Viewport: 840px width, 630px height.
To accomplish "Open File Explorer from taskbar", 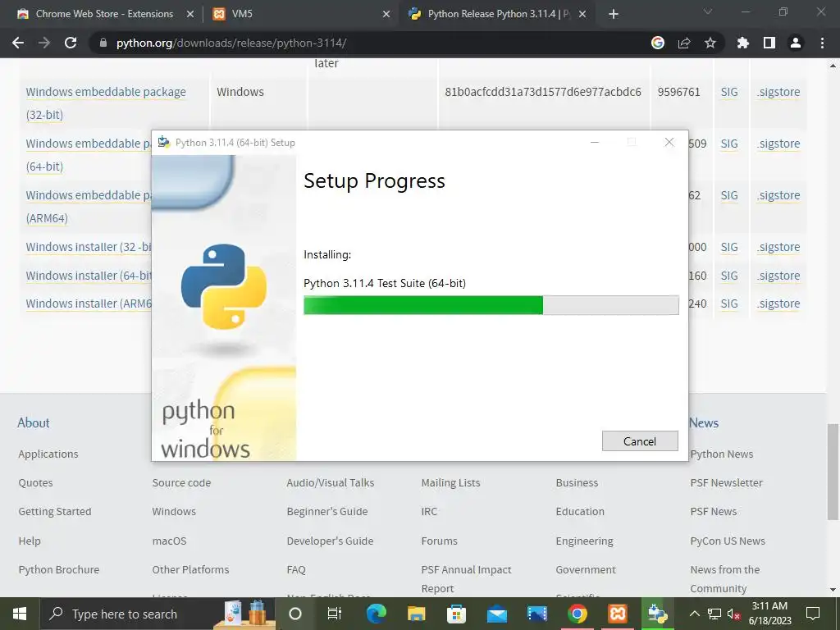I will coord(416,614).
